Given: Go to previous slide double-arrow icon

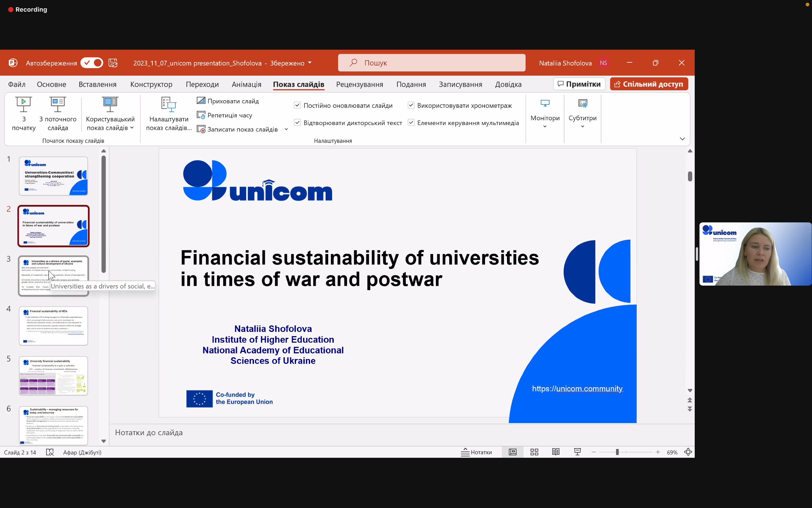Looking at the screenshot, I should (x=690, y=400).
